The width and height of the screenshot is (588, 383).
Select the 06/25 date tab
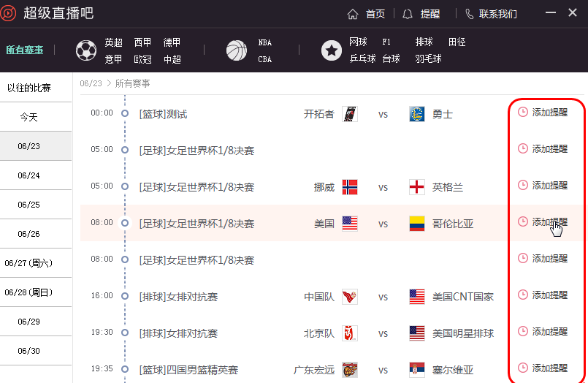pos(36,205)
